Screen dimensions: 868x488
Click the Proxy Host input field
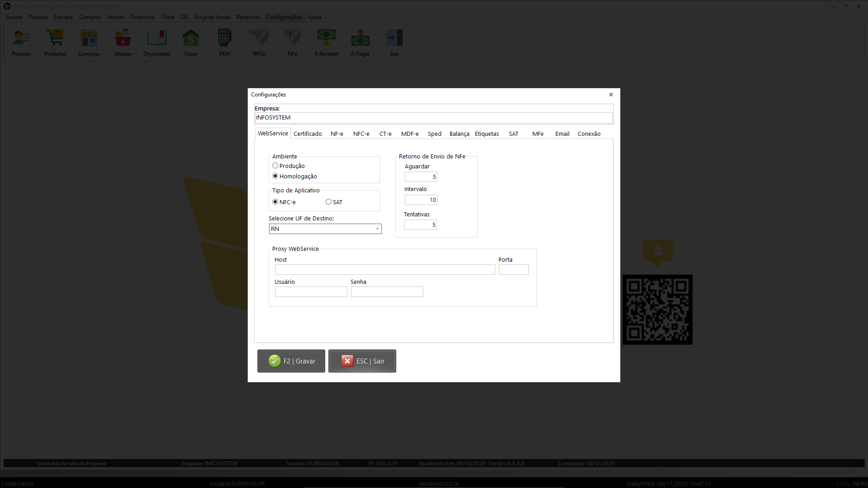click(384, 269)
